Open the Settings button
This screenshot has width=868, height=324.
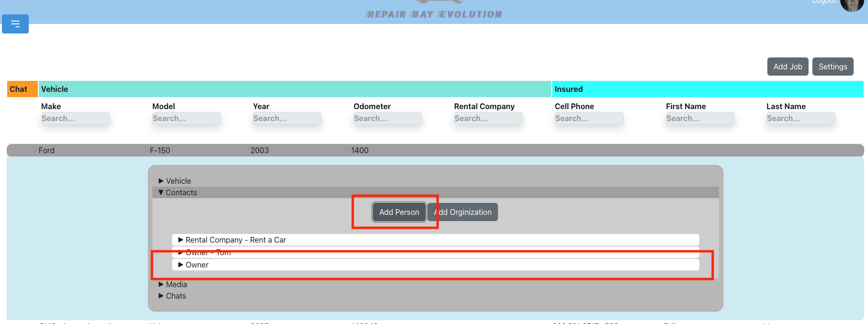tap(833, 67)
